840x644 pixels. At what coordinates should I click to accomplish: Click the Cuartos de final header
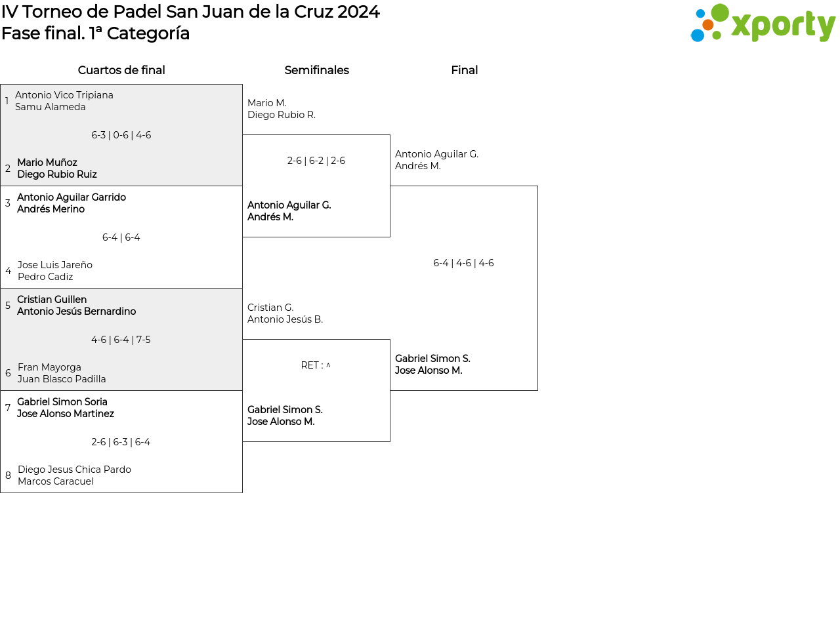coord(121,70)
